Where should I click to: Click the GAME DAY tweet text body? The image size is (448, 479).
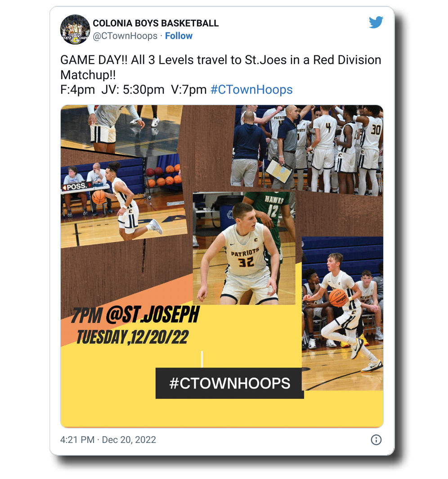221,75
